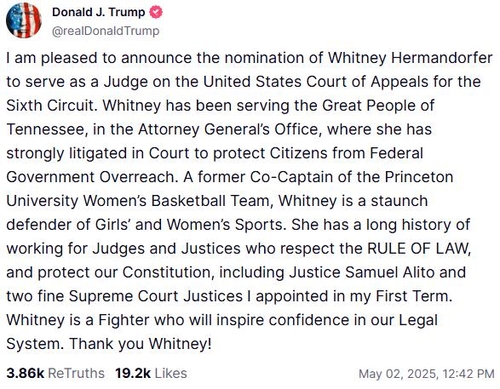This screenshot has width=500, height=389.
Task: Click the word Tennessee in the post
Action: point(47,129)
